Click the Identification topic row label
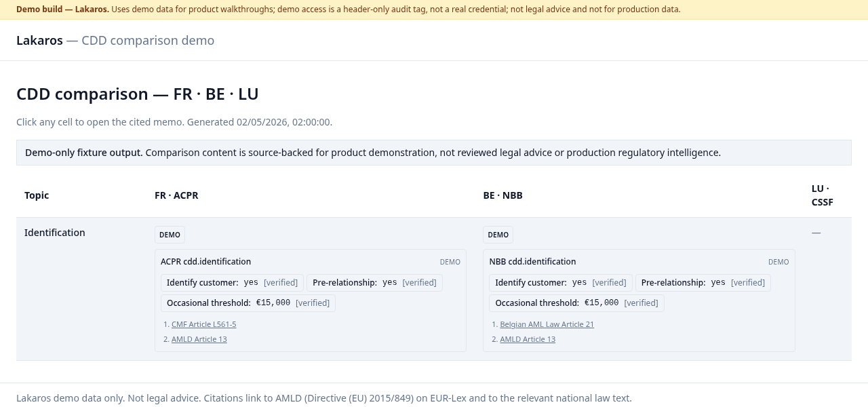The height and width of the screenshot is (407, 868). point(55,233)
